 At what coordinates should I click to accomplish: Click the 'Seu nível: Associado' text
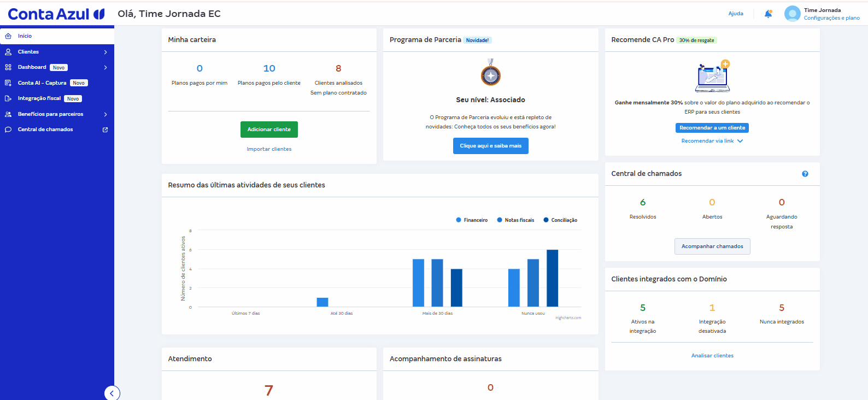click(x=491, y=100)
